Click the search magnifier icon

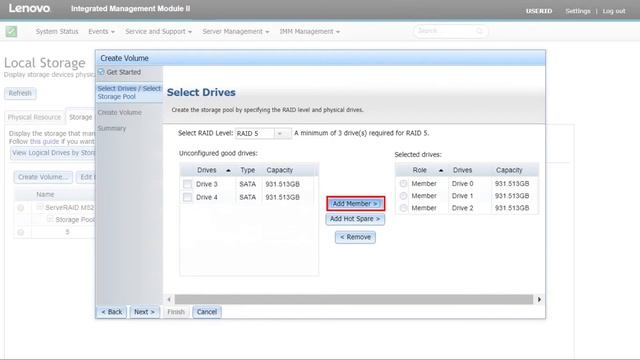[x=480, y=31]
